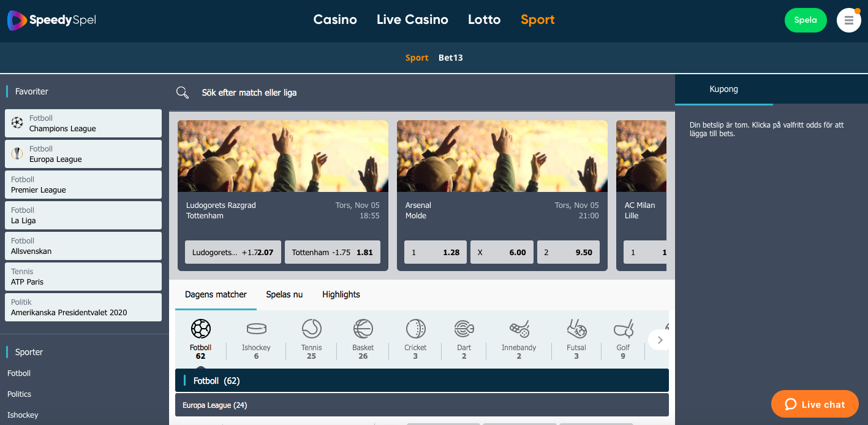The width and height of the screenshot is (868, 425).
Task: Open the hamburger menu at top right
Action: pos(848,20)
